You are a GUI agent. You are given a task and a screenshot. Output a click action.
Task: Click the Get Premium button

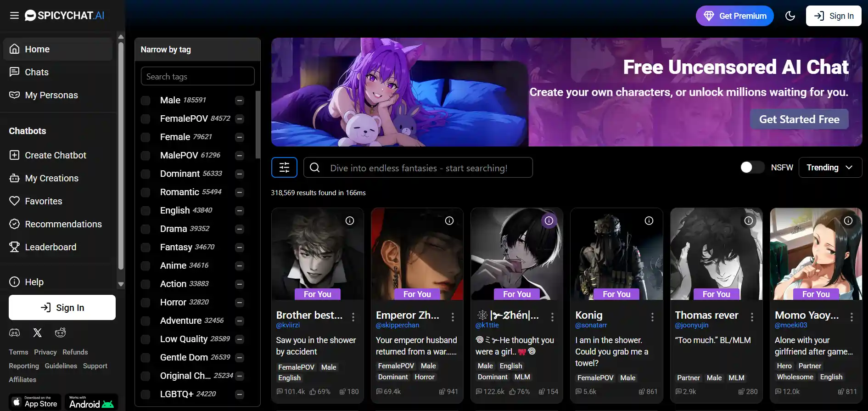click(734, 16)
